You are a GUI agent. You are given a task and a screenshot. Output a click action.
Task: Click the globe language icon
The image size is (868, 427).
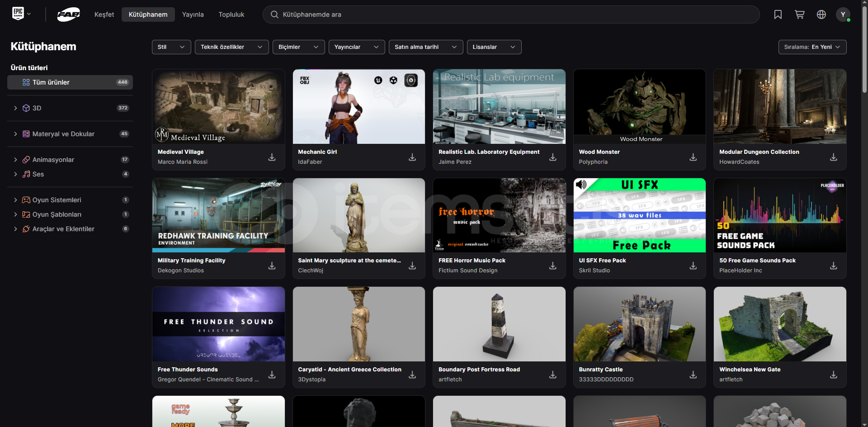[x=821, y=14]
